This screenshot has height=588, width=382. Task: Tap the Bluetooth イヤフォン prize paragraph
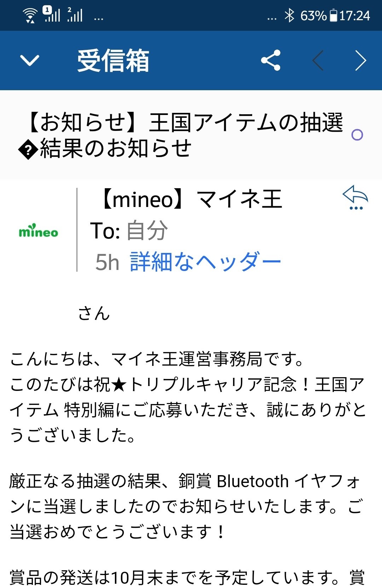point(187,506)
